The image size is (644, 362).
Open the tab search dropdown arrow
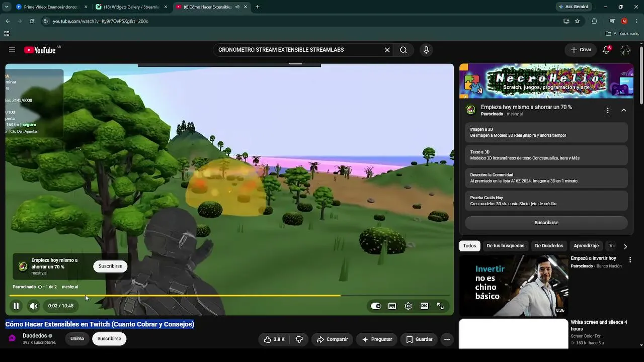pyautogui.click(x=7, y=7)
